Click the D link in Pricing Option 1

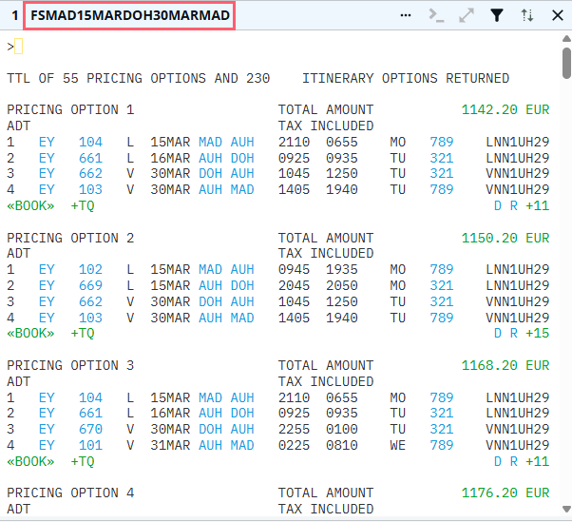tap(498, 206)
